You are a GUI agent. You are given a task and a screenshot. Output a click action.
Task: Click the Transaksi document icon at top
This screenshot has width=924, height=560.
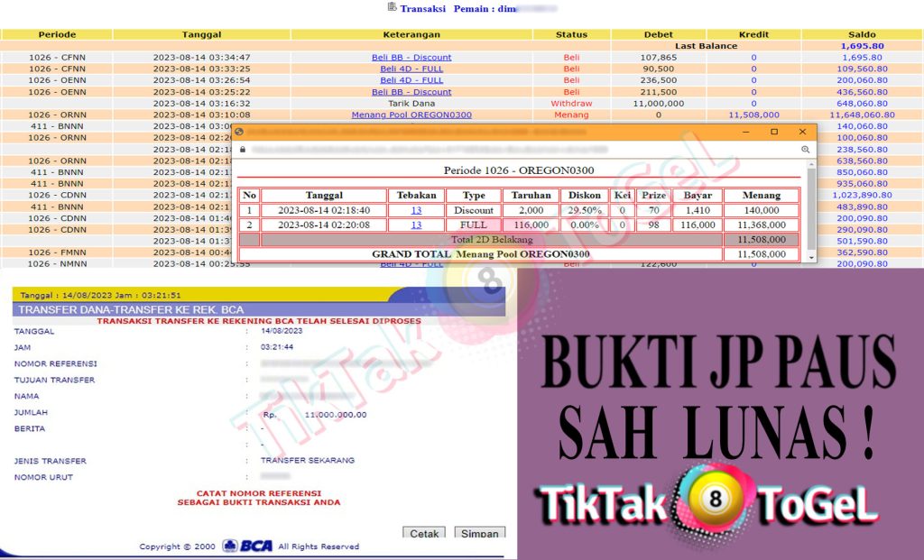[391, 7]
